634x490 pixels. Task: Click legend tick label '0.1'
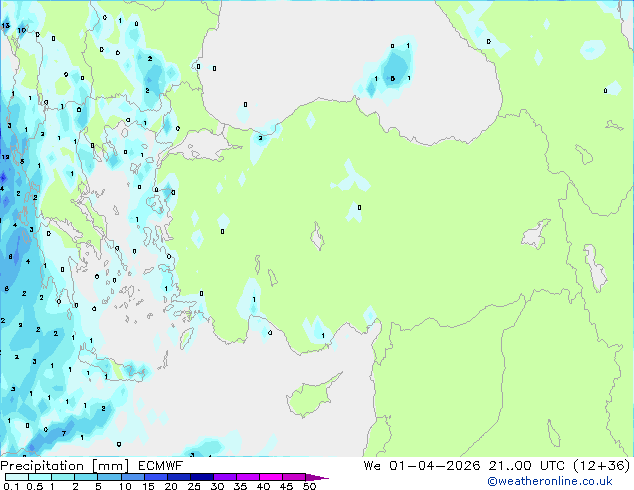point(11,486)
